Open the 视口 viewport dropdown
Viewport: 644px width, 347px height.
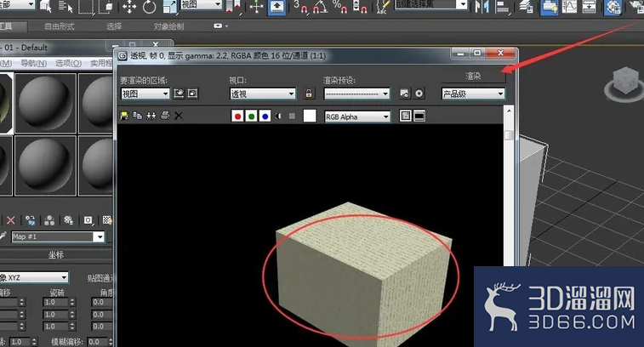[262, 94]
